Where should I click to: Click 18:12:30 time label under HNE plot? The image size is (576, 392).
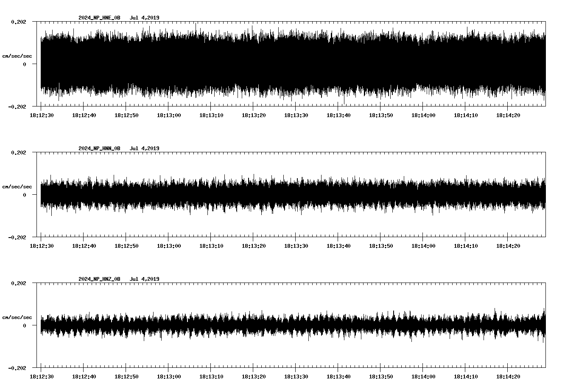pyautogui.click(x=42, y=115)
